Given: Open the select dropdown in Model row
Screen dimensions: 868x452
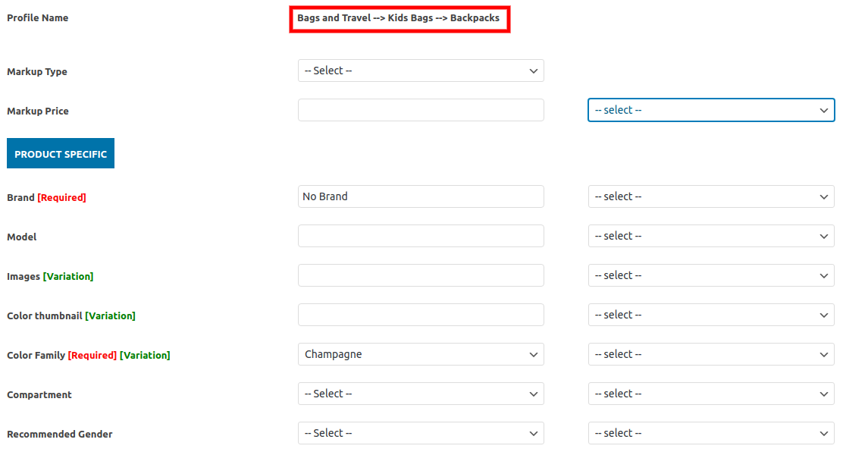Looking at the screenshot, I should tap(711, 236).
